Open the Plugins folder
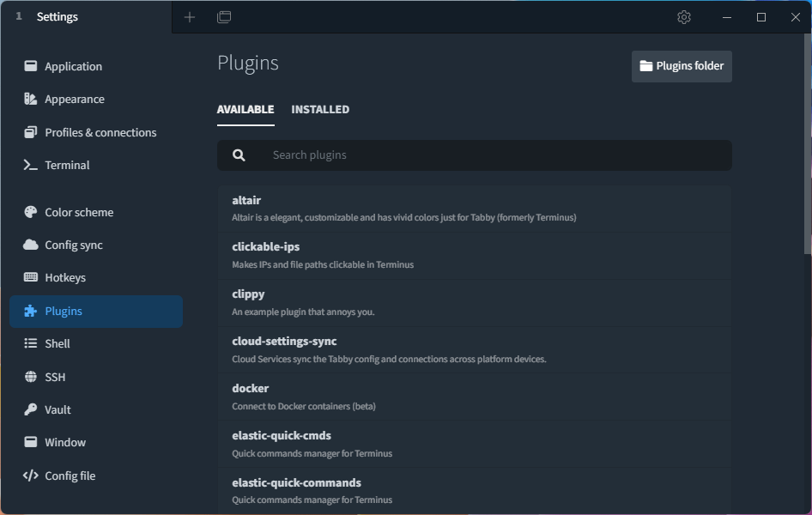 [x=682, y=66]
